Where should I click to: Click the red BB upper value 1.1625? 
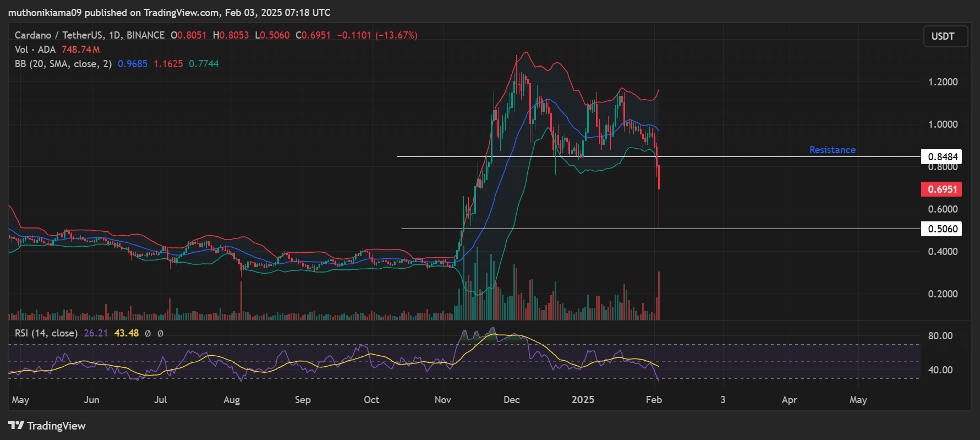coord(168,64)
